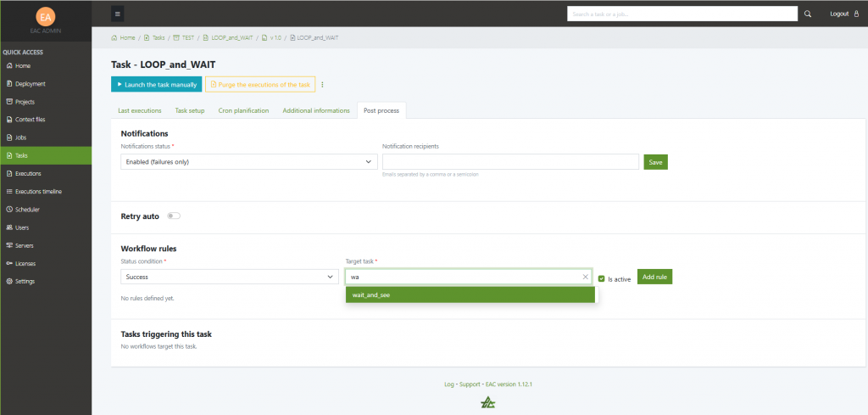
Task: Open Users in the sidebar
Action: pos(46,227)
